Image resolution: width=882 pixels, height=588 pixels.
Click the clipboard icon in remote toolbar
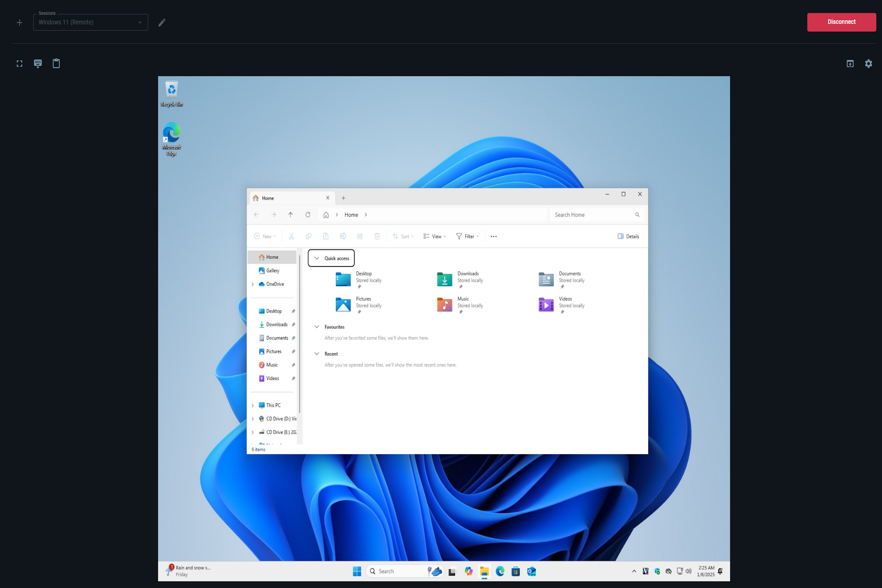(56, 64)
